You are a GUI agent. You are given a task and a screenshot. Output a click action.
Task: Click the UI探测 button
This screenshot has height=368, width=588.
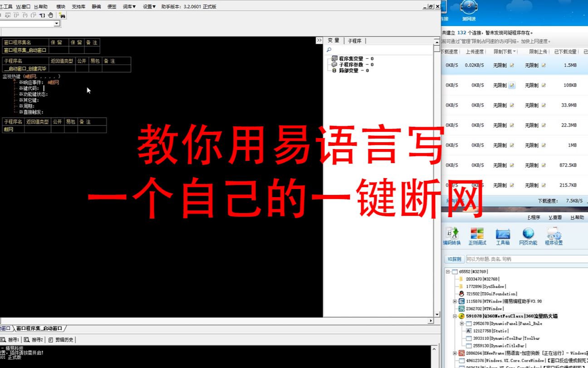(454, 259)
